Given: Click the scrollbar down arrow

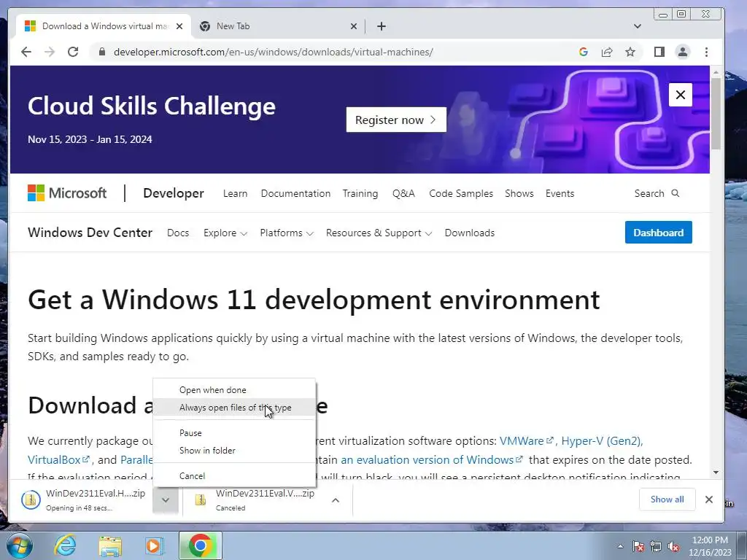Looking at the screenshot, I should click(x=716, y=472).
